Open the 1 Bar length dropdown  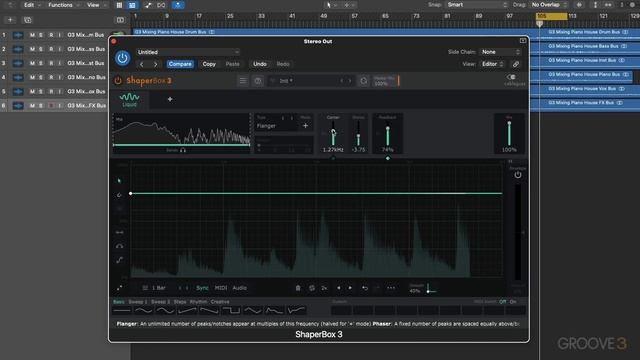point(154,288)
